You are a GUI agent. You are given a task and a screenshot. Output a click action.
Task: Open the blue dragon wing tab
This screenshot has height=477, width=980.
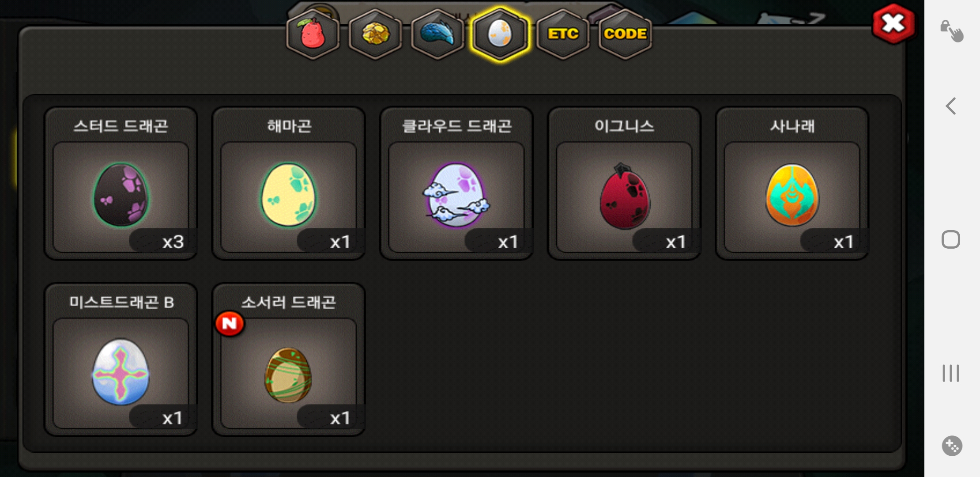[x=437, y=34]
